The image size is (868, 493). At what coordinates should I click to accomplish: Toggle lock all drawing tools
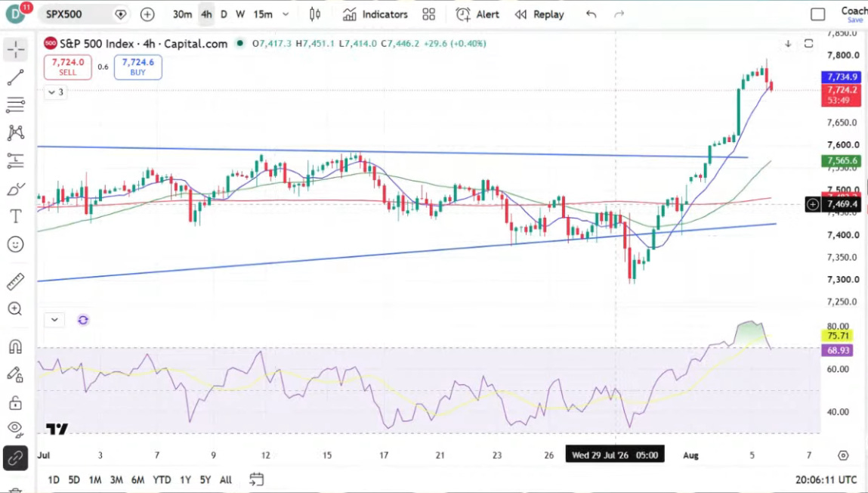click(16, 403)
